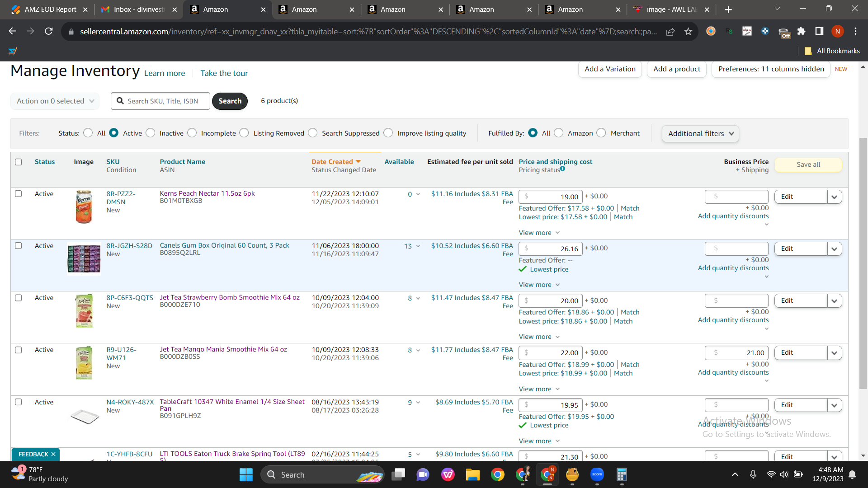Open the Chrome three-dot menu
Screen dimensions: 868x488
tap(855, 31)
